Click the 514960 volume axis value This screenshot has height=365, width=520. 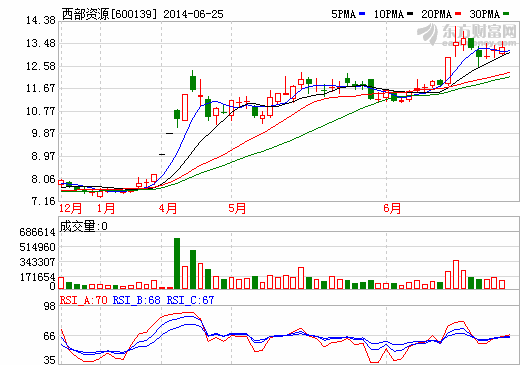click(37, 247)
